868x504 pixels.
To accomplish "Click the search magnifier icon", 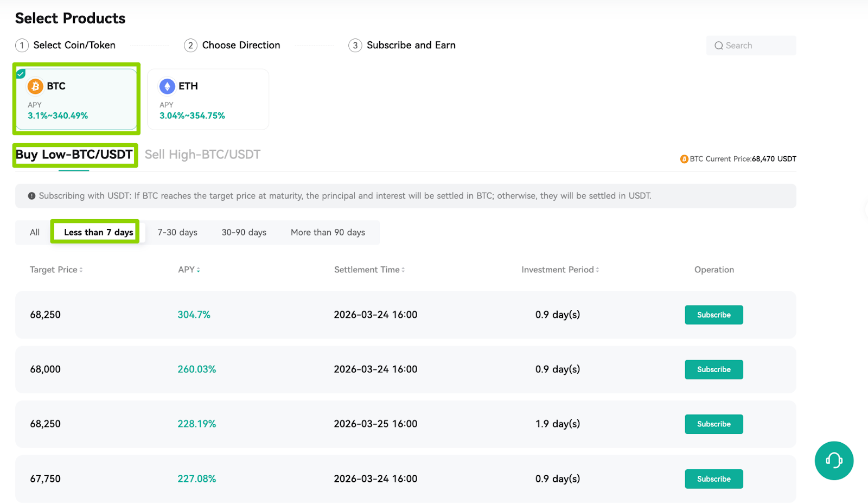I will (x=719, y=46).
